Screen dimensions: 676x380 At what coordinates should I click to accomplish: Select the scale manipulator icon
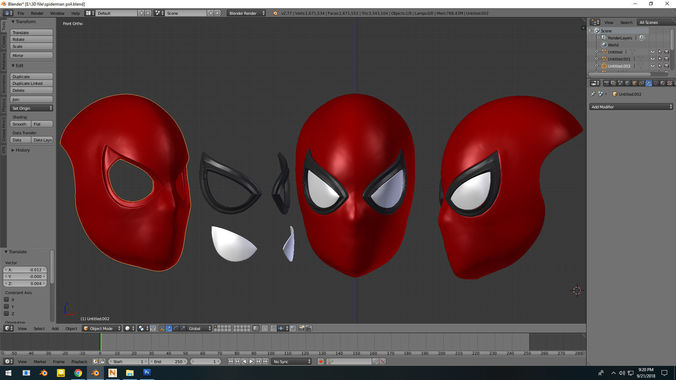pyautogui.click(x=183, y=328)
